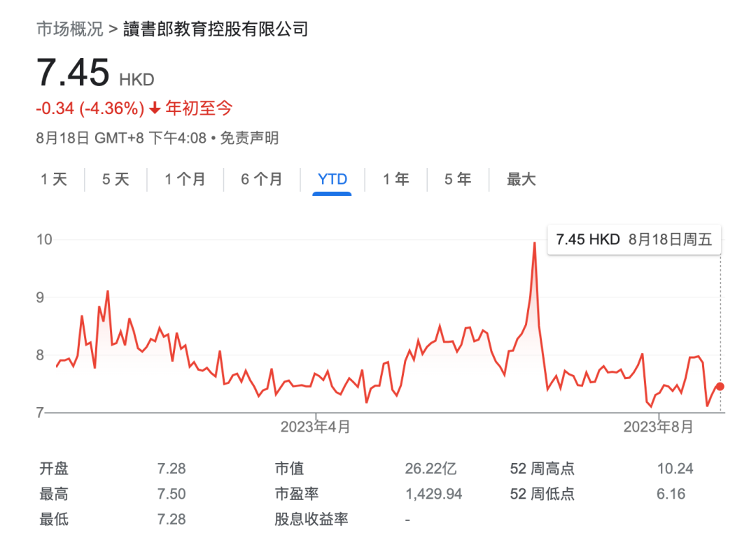This screenshot has height=547, width=756.
Task: Open the 免责声明 disclaimer link
Action: coord(249,138)
